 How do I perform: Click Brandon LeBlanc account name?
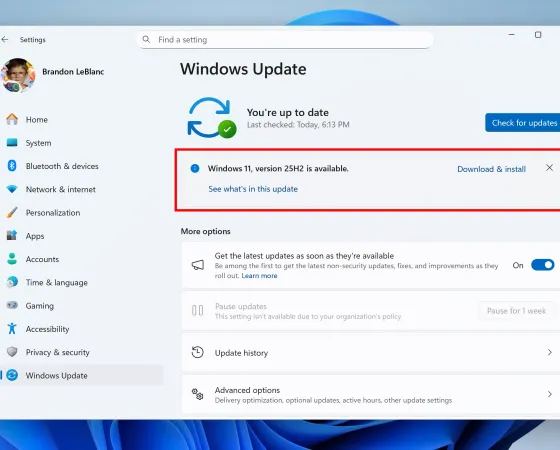73,71
